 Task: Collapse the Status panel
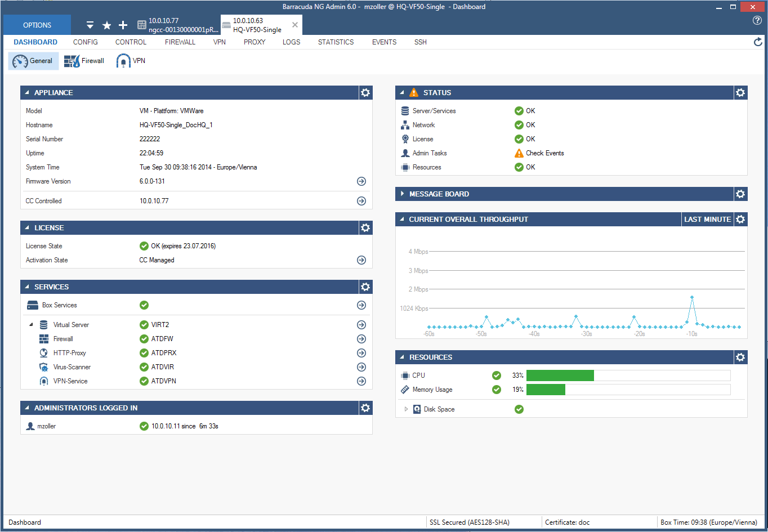pyautogui.click(x=402, y=93)
